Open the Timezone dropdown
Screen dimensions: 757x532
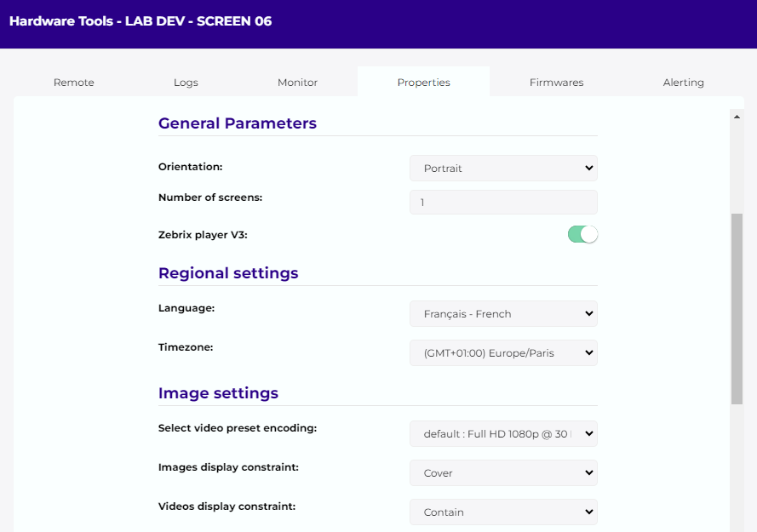(x=503, y=353)
